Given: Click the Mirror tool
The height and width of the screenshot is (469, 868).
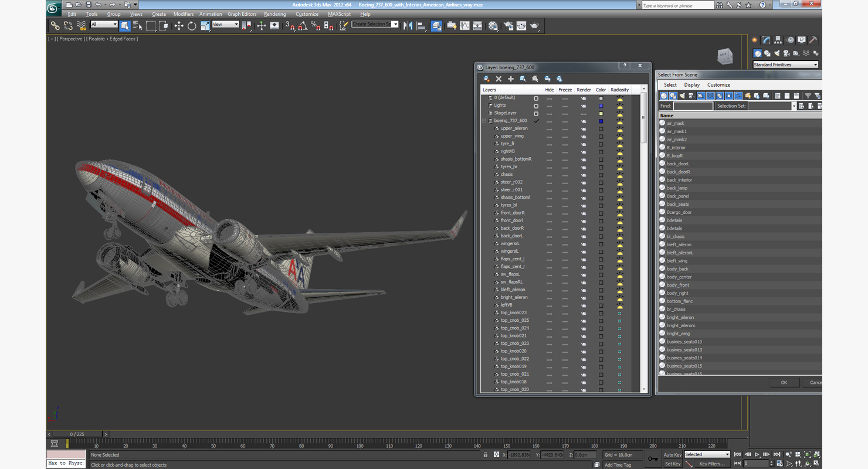Looking at the screenshot, I should click(408, 26).
